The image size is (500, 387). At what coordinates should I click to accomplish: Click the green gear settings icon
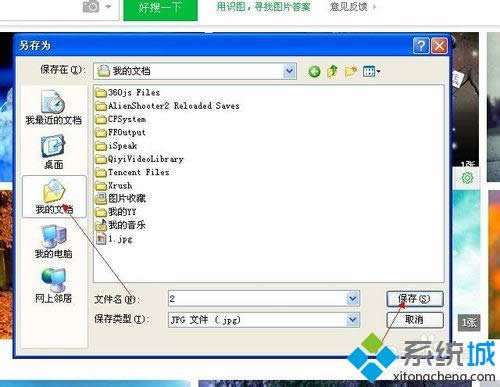click(x=467, y=178)
